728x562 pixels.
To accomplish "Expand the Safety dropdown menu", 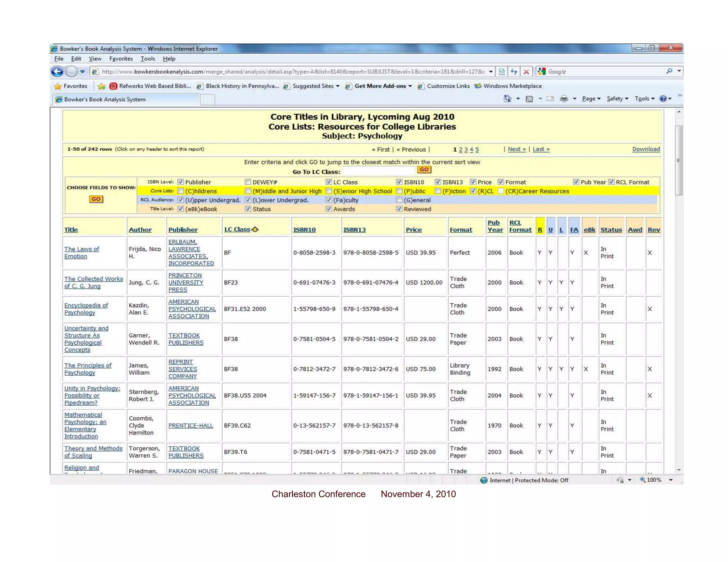I will click(x=617, y=99).
